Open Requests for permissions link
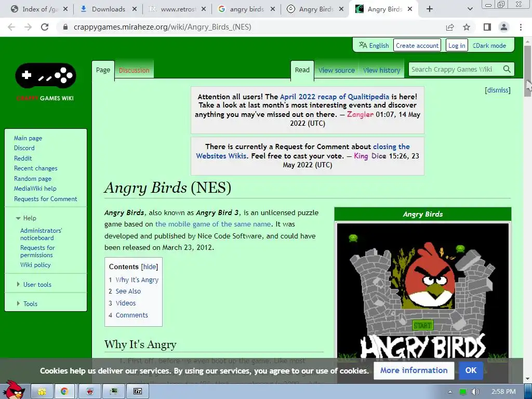Screen dimensions: 532x399 point(37,251)
